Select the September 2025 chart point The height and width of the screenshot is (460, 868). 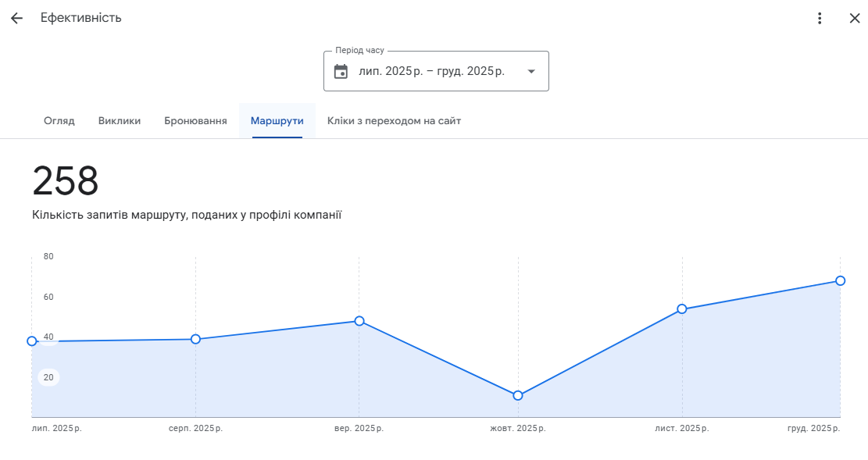point(359,321)
